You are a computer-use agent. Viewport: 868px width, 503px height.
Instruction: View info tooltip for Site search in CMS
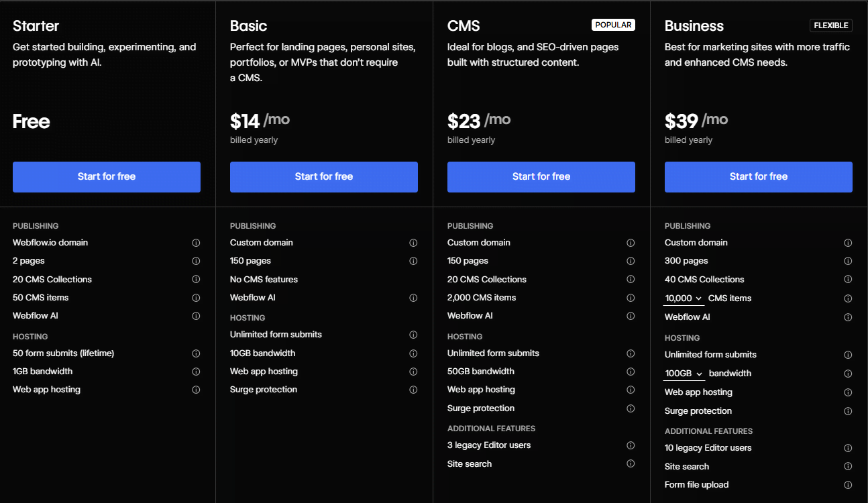coord(631,463)
